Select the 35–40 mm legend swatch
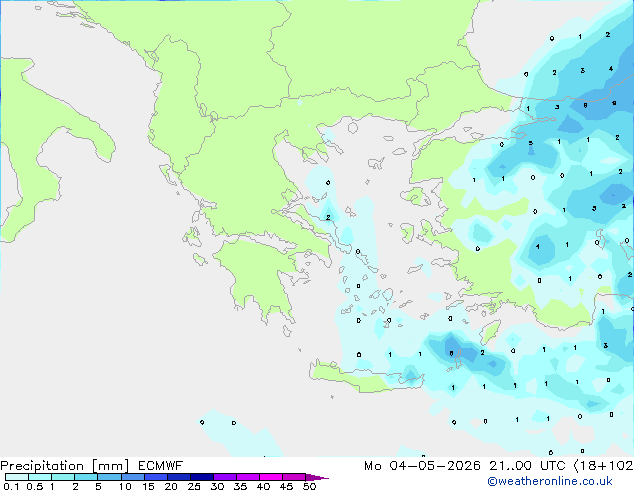 pos(247,477)
